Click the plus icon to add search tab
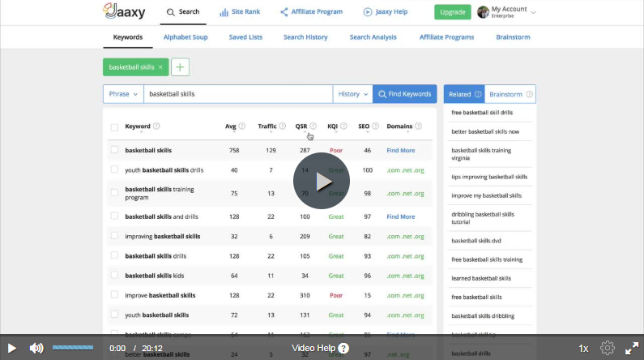The image size is (644, 360). coord(180,67)
